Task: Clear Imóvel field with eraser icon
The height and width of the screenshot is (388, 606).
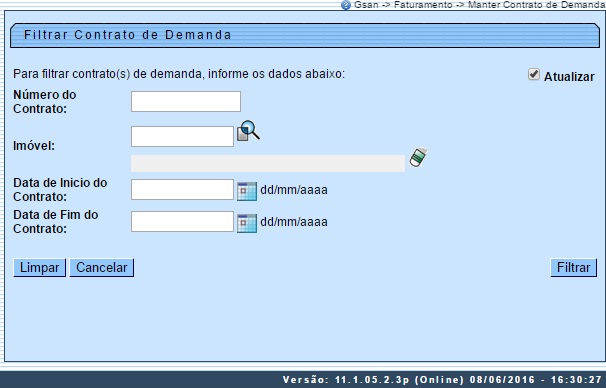Action: [x=418, y=157]
